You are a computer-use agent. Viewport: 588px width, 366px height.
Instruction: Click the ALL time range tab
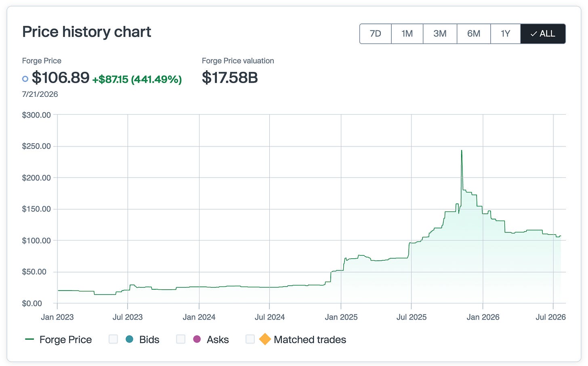[543, 33]
